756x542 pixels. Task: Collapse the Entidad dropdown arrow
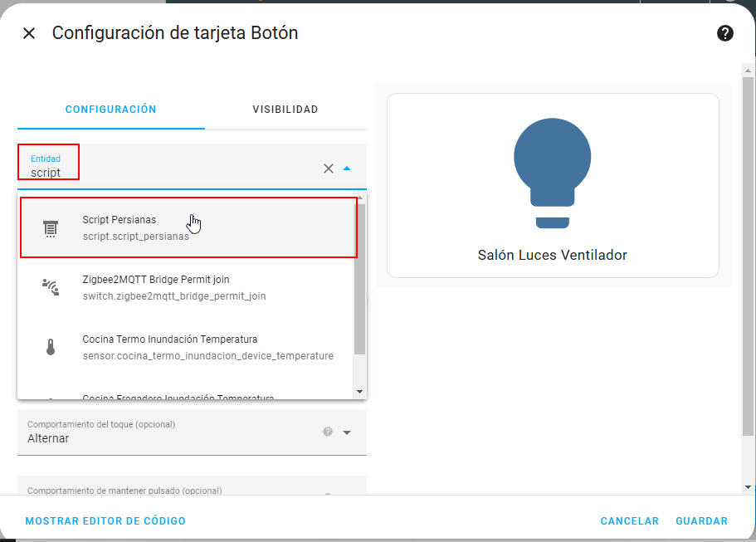[347, 168]
